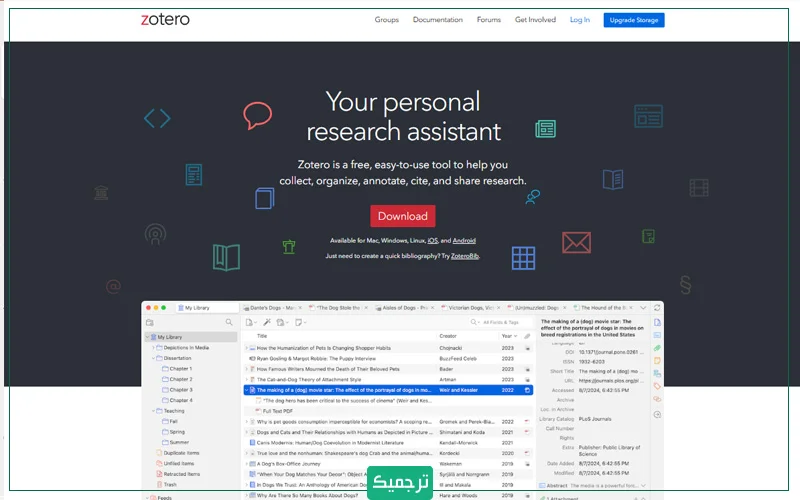Select the Libraries and Collections sidenav icon
The width and height of the screenshot is (800, 500).
[x=657, y=373]
